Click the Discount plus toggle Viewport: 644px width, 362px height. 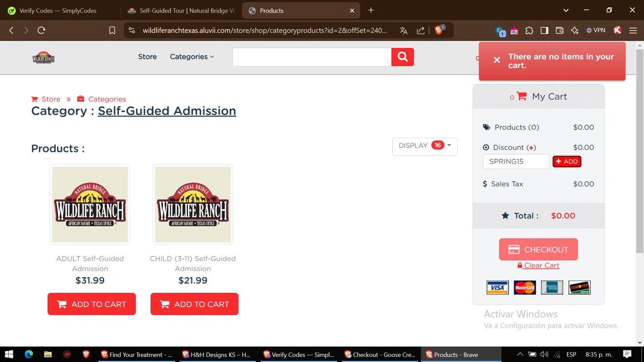[x=532, y=148]
